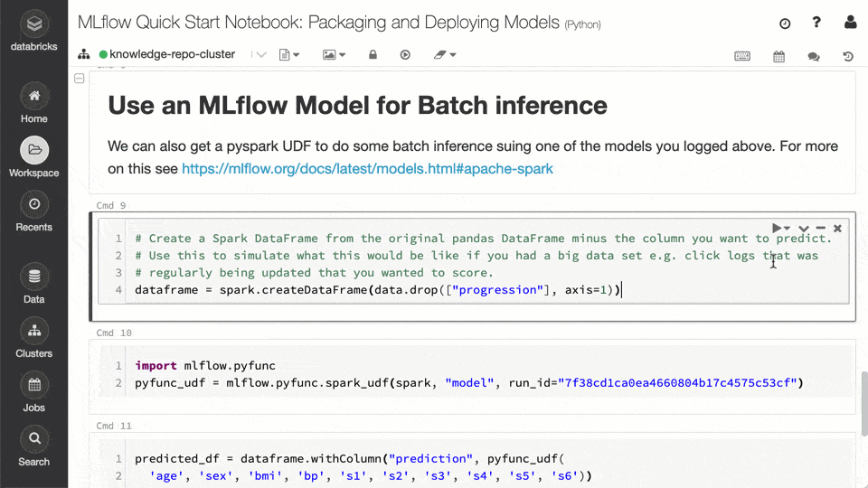This screenshot has width=868, height=488.
Task: Open the comments speech bubble icon
Action: [x=814, y=56]
